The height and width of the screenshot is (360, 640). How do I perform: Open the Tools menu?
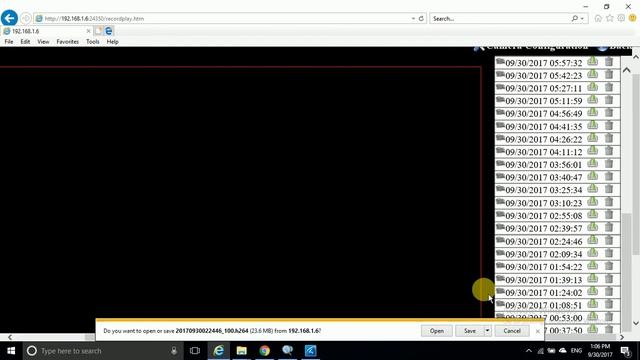pyautogui.click(x=93, y=42)
